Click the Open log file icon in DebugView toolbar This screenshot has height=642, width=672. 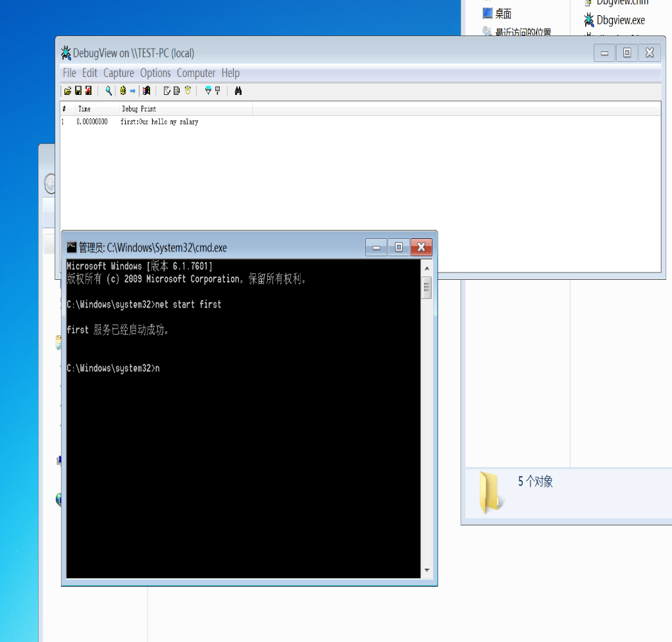(x=68, y=90)
